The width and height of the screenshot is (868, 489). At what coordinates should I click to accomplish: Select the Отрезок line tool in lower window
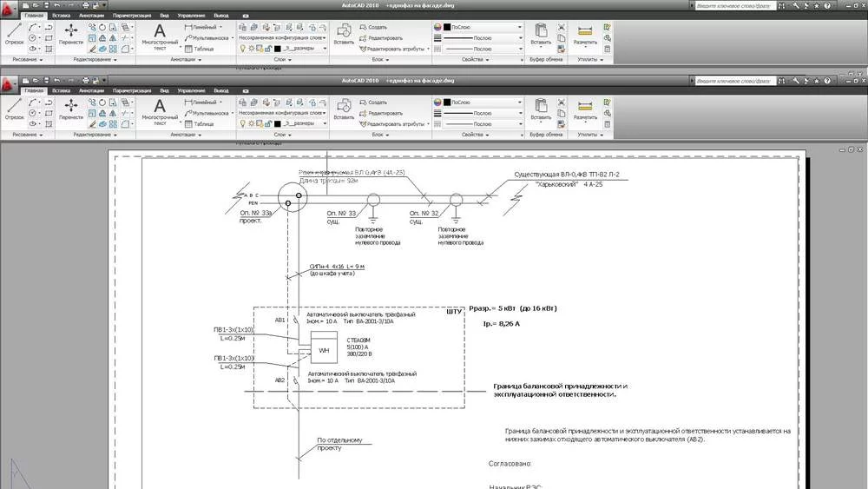15,109
